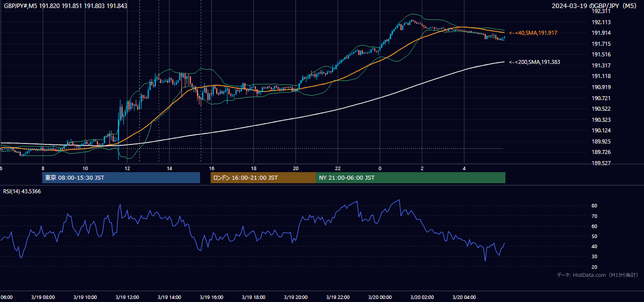The width and height of the screenshot is (644, 302).
Task: Click hour label 16 under price chart
Action: pos(212,169)
